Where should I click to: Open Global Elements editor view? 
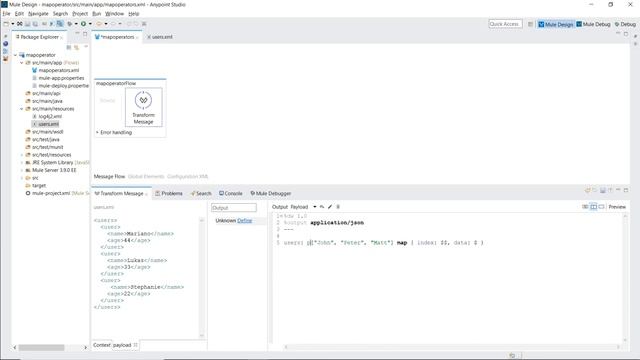tap(146, 177)
